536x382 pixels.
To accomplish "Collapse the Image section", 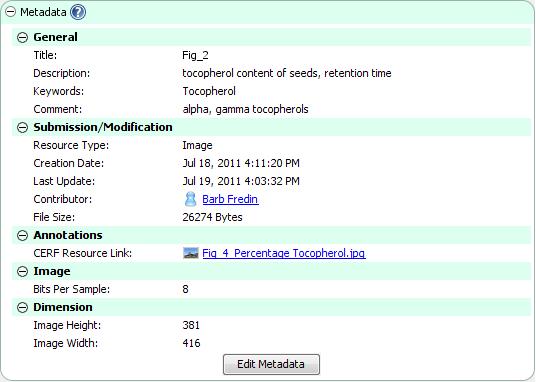I will coord(22,272).
